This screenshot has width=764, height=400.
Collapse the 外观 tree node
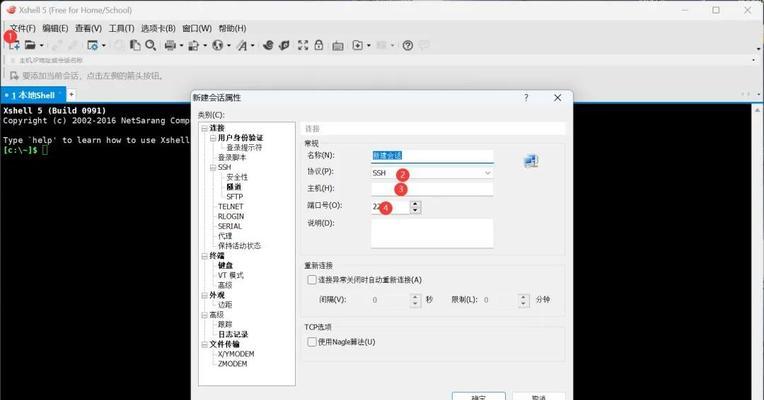point(205,295)
